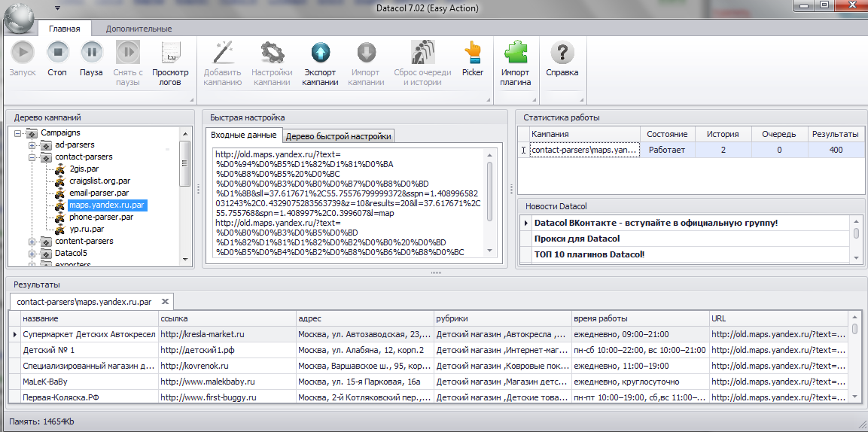Image resolution: width=868 pixels, height=432 pixels.
Task: Open the Прокси для Datacol news link
Action: pos(576,239)
